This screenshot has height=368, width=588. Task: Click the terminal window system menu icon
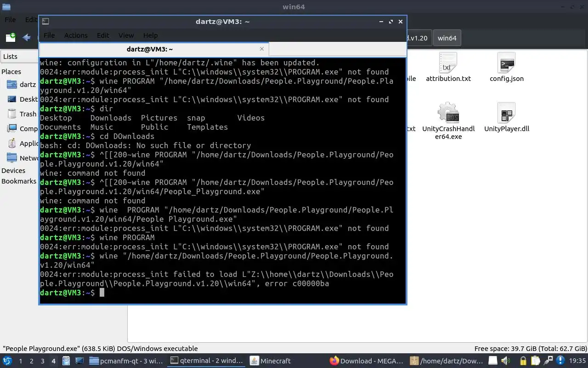coord(45,21)
